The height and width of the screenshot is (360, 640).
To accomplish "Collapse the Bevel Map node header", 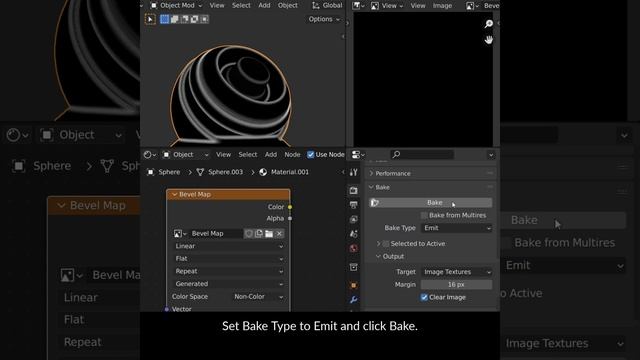I will point(175,195).
